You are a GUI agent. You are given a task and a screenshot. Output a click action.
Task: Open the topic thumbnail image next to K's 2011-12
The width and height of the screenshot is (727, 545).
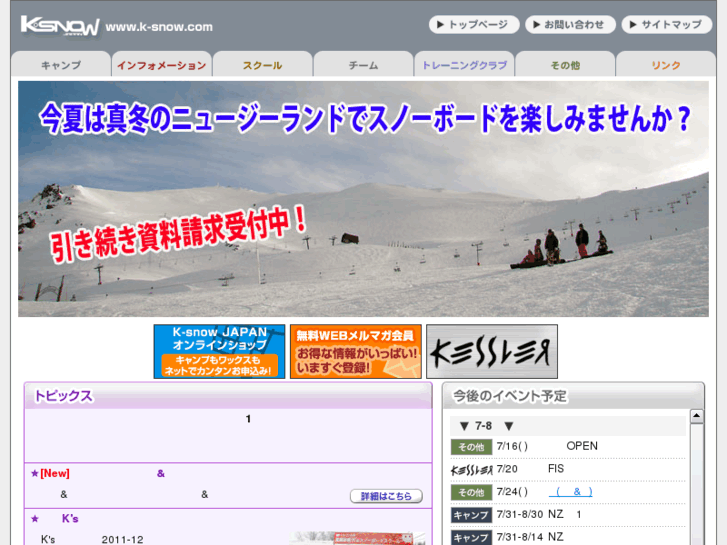(357, 538)
